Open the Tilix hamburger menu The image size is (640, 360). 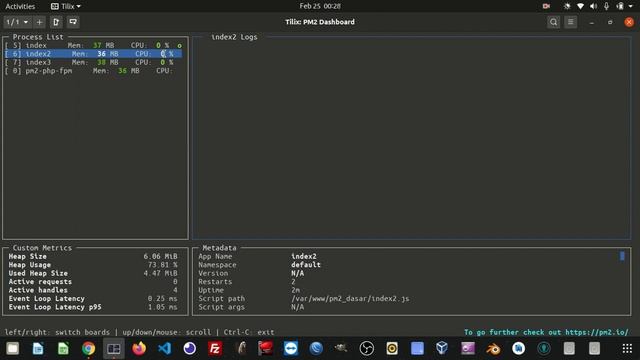click(571, 22)
